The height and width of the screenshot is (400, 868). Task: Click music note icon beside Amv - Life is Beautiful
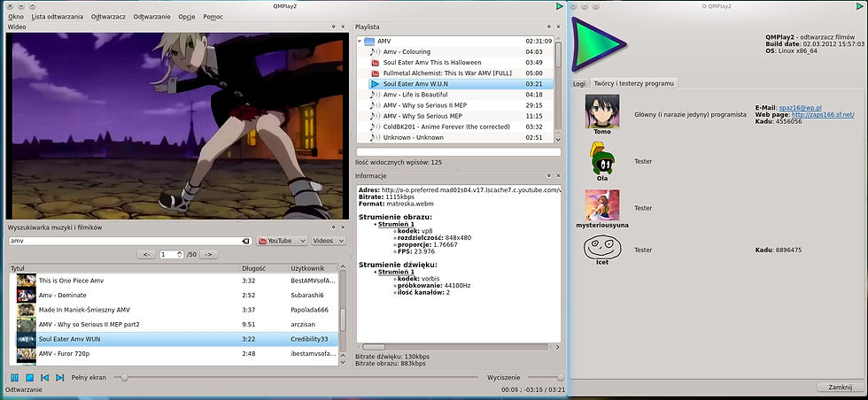coord(376,95)
